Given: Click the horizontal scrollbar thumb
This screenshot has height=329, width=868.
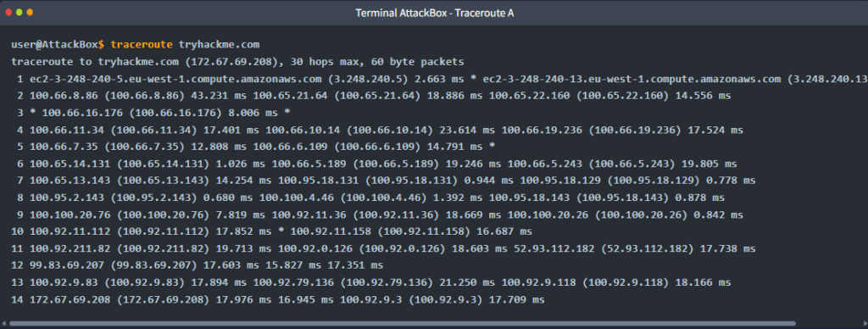Looking at the screenshot, I should (403, 323).
